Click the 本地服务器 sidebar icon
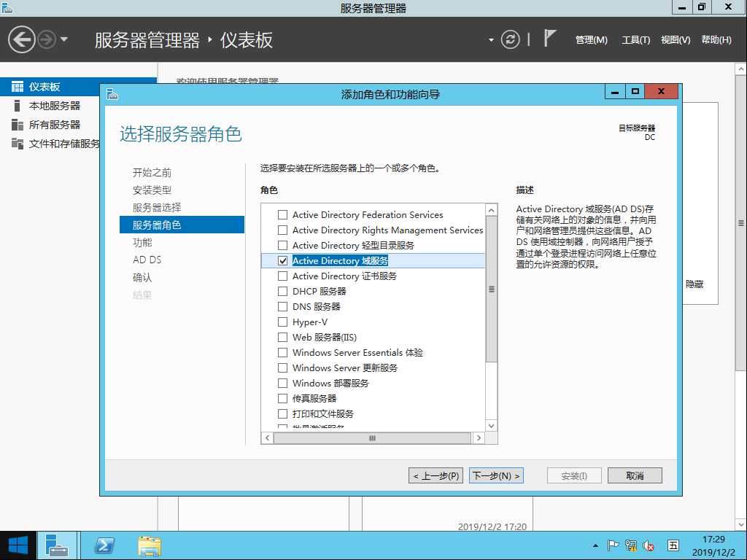 18,106
